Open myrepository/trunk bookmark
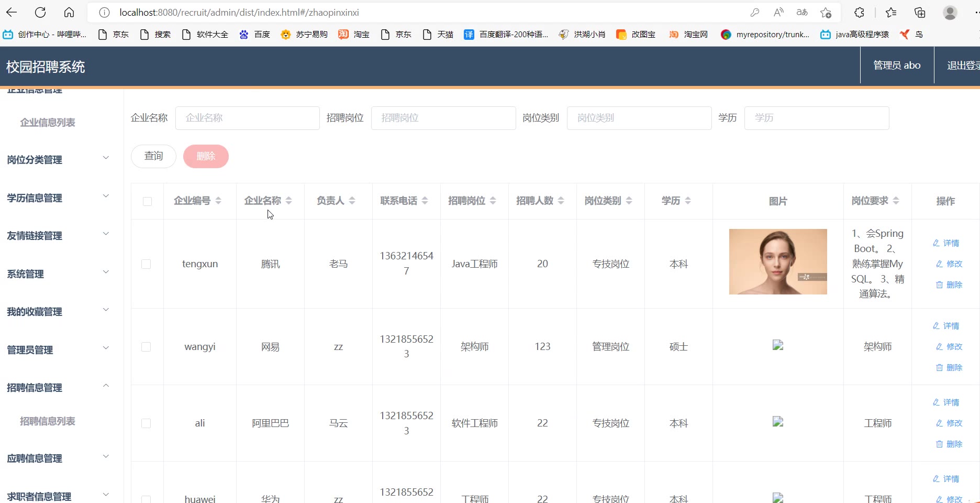The image size is (980, 503). click(x=765, y=35)
